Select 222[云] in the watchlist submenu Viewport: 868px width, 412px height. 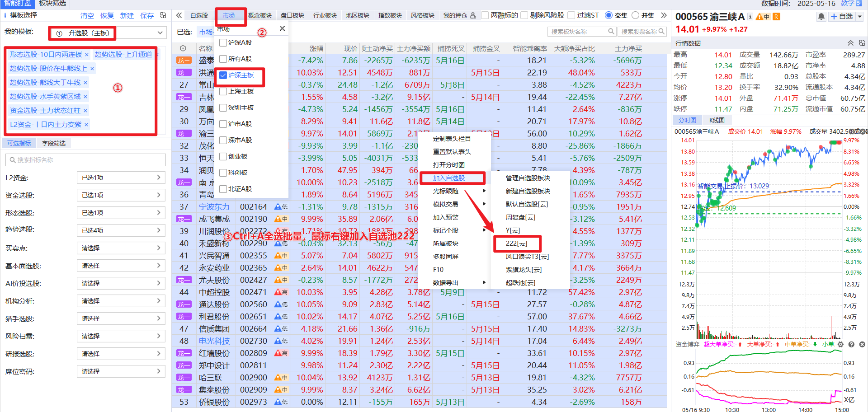click(x=516, y=243)
